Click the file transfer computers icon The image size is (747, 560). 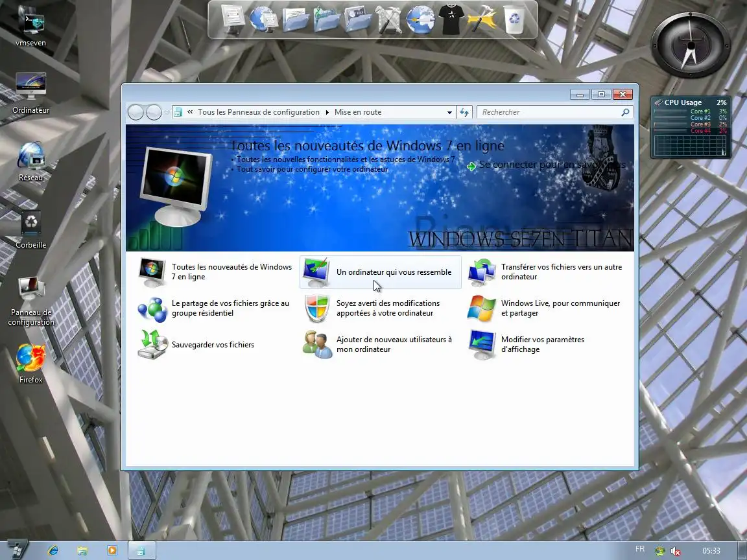click(x=482, y=272)
